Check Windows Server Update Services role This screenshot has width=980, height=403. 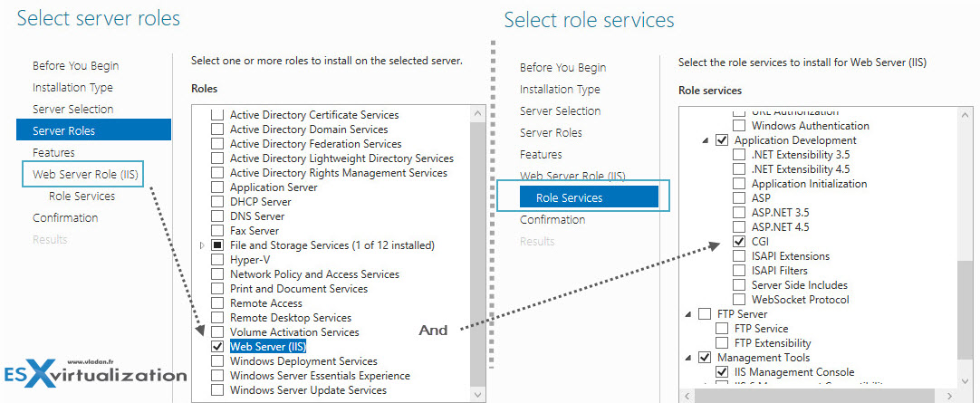216,390
